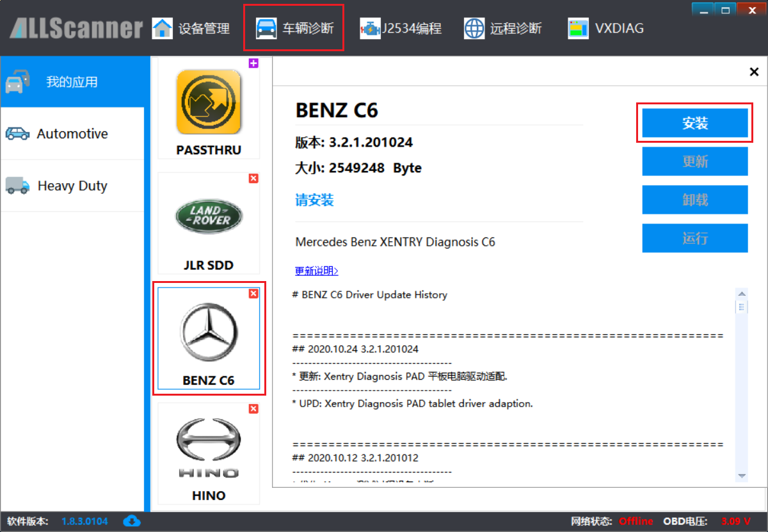Click the 版本: 3.2.1.201024 text
Image resolution: width=768 pixels, height=532 pixels.
(354, 142)
